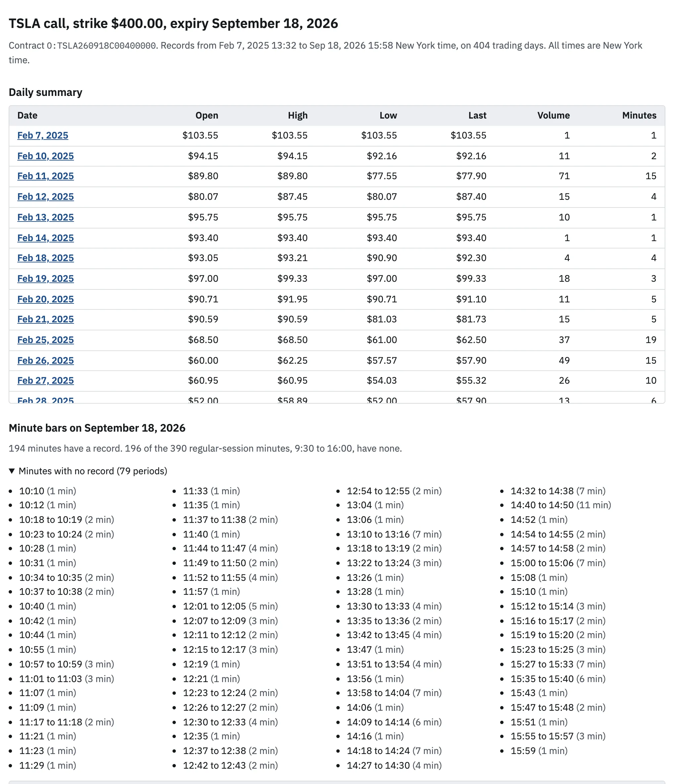This screenshot has height=784, width=674.
Task: Open the Feb 11, 2025 daily link
Action: pos(45,176)
